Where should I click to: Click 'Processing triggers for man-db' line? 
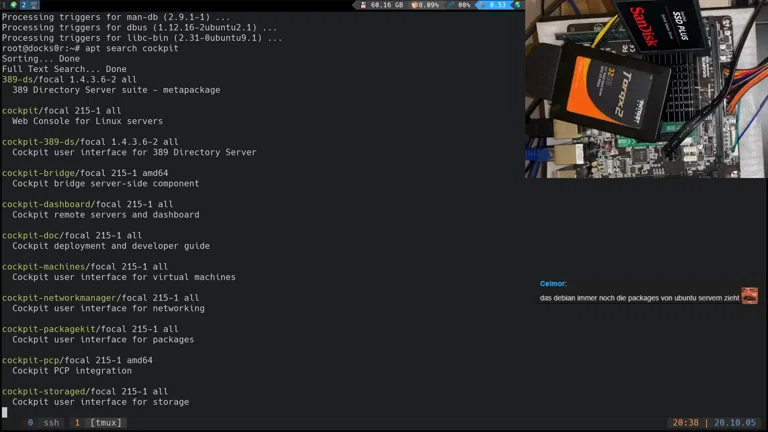[116, 17]
